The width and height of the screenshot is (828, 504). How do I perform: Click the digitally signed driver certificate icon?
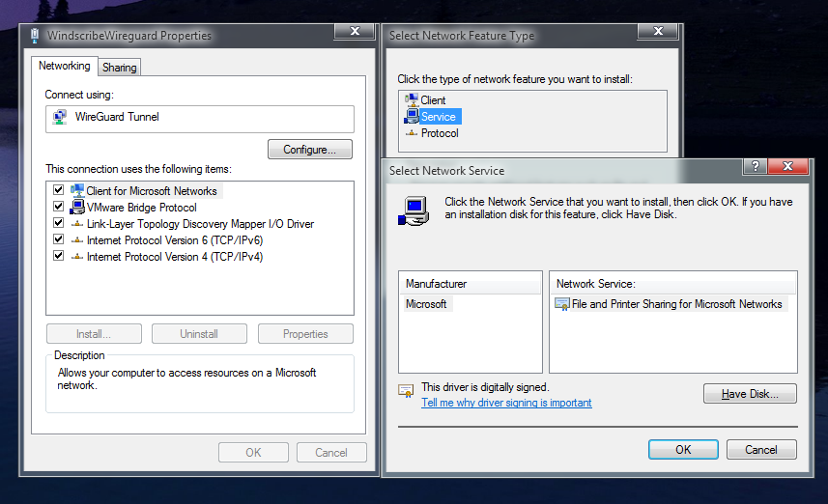(x=407, y=390)
